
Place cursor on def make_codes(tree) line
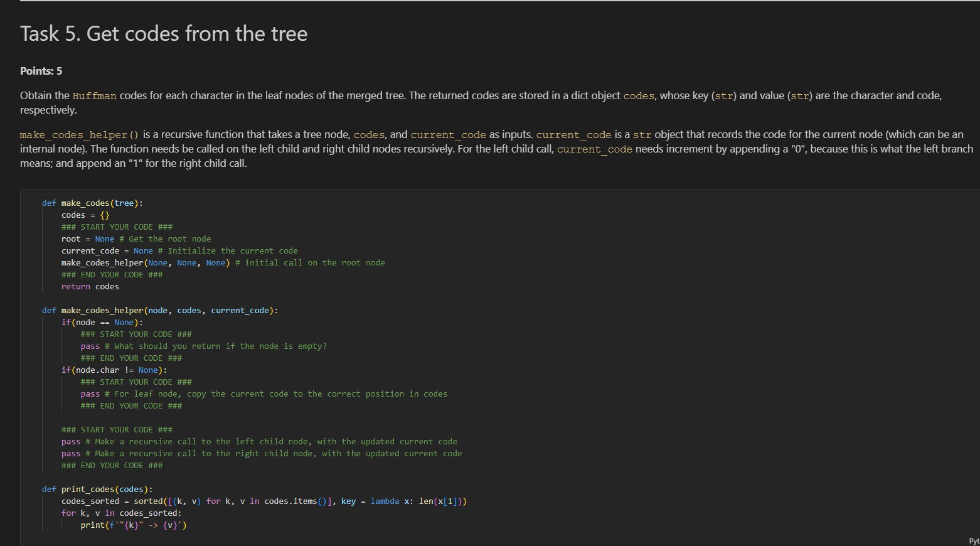click(x=92, y=202)
